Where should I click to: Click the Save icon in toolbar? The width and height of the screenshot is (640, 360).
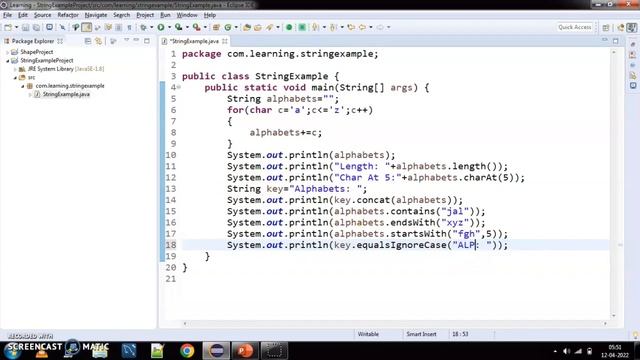[25, 27]
